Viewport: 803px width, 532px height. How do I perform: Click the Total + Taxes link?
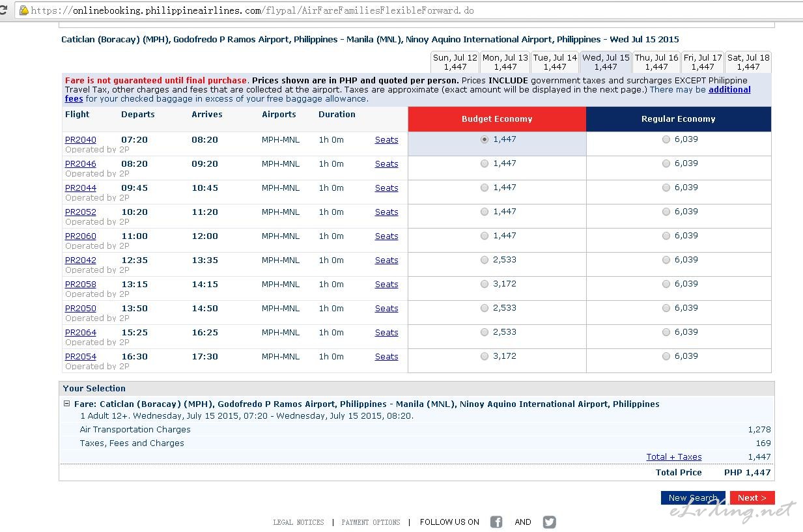coord(674,457)
